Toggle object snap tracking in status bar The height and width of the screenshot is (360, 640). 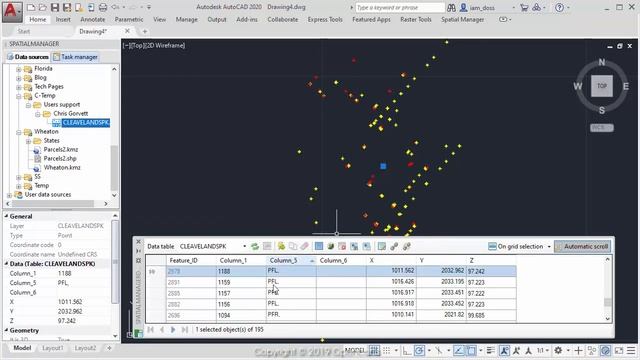click(x=459, y=351)
